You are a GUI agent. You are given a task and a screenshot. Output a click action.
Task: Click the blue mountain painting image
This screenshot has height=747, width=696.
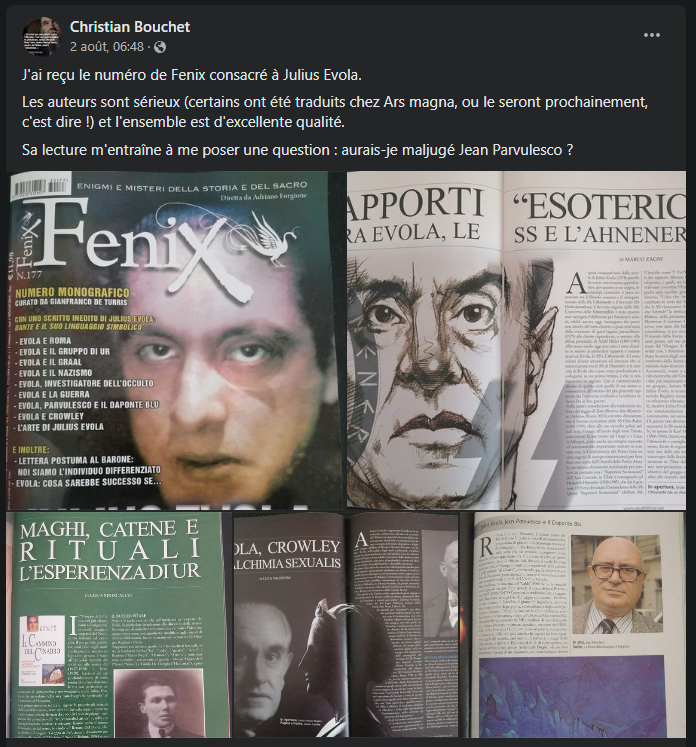point(572,697)
